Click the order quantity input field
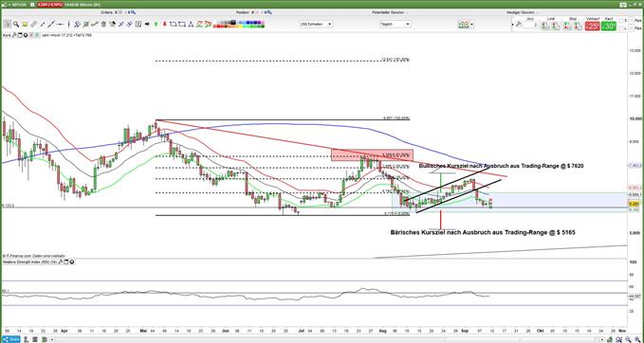This screenshot has height=343, width=644. (x=530, y=25)
